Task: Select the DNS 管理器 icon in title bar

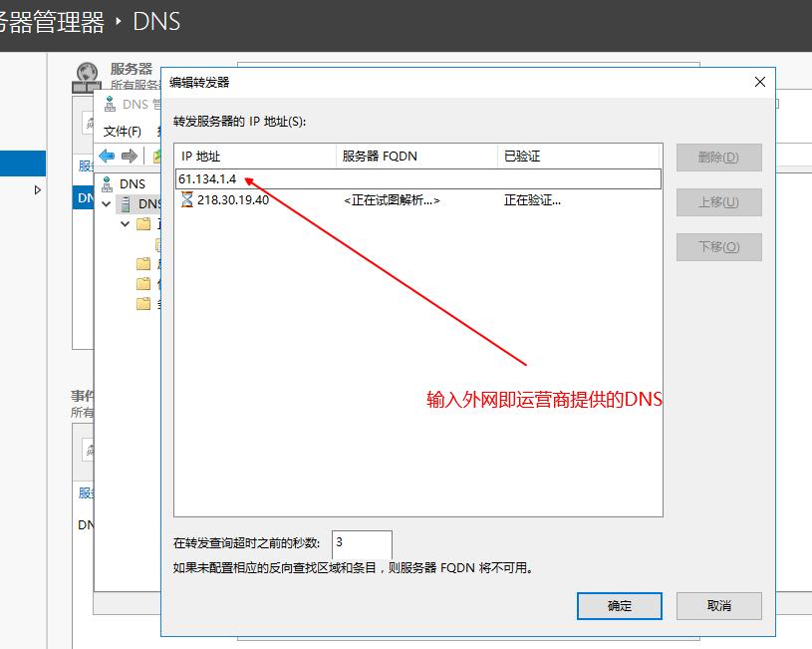Action: 110,103
